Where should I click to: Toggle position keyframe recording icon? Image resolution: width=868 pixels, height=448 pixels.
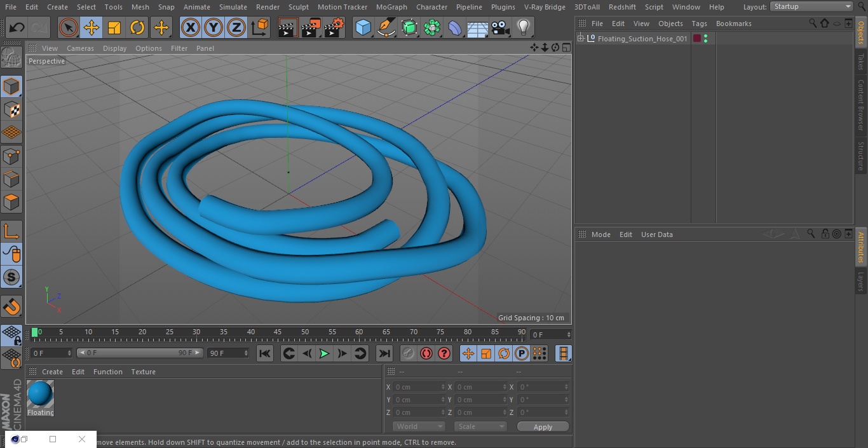tap(468, 353)
